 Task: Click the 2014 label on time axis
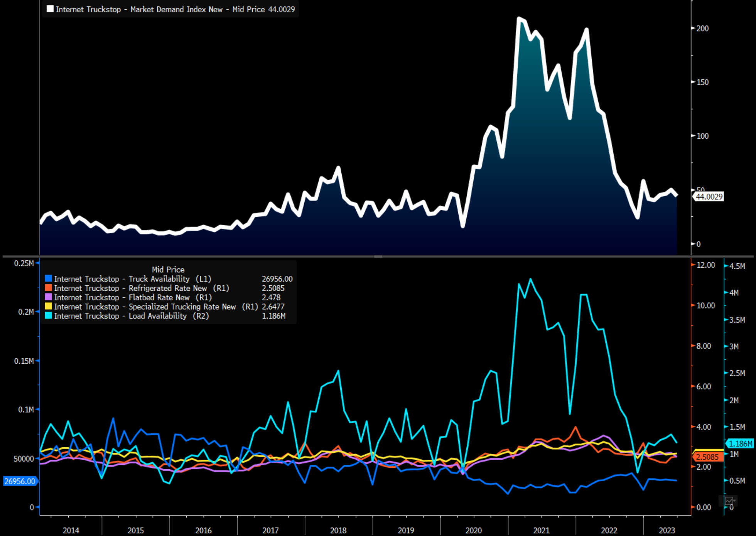coord(71,530)
